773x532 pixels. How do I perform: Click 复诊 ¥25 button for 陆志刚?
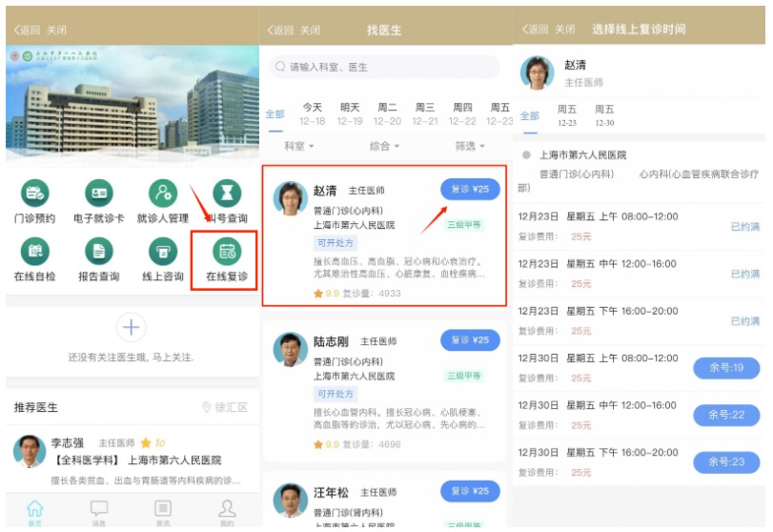coord(470,340)
